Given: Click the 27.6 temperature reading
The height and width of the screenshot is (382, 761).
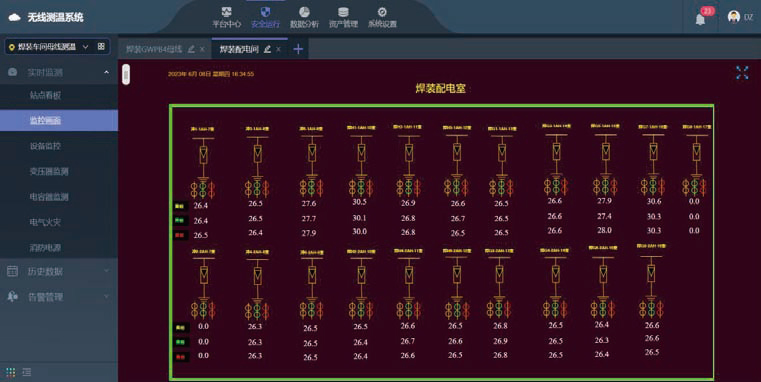Looking at the screenshot, I should 309,203.
